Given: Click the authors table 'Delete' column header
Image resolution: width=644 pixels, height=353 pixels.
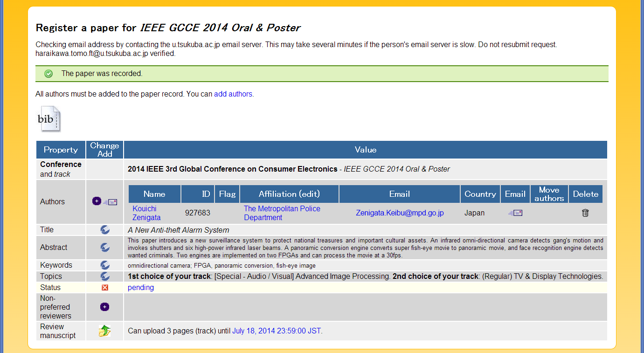Looking at the screenshot, I should click(586, 194).
